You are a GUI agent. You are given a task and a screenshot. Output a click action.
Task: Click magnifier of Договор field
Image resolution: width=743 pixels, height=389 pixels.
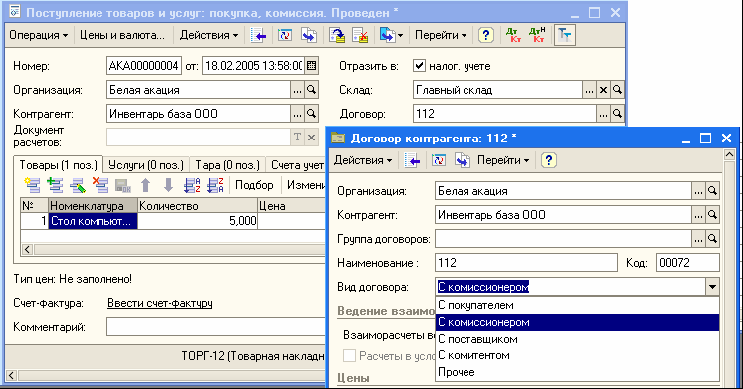[617, 114]
